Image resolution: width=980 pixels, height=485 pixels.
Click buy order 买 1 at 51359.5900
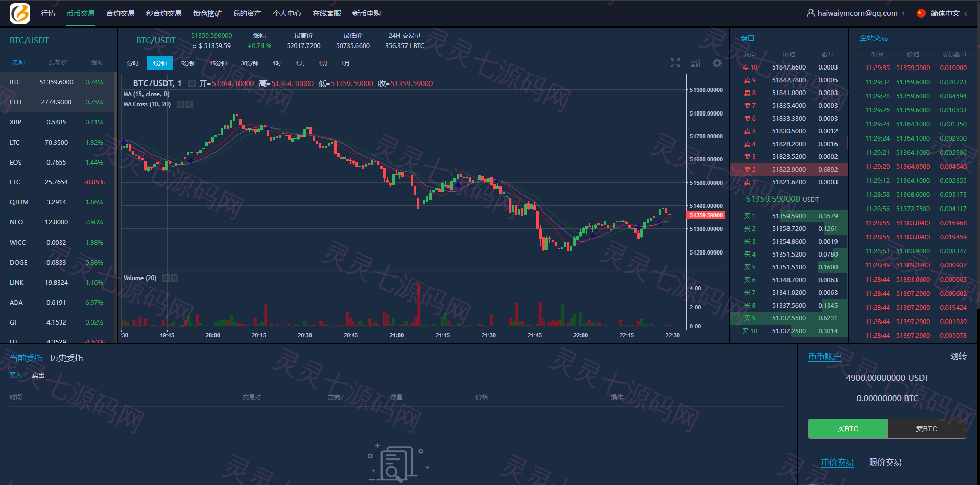coord(788,216)
